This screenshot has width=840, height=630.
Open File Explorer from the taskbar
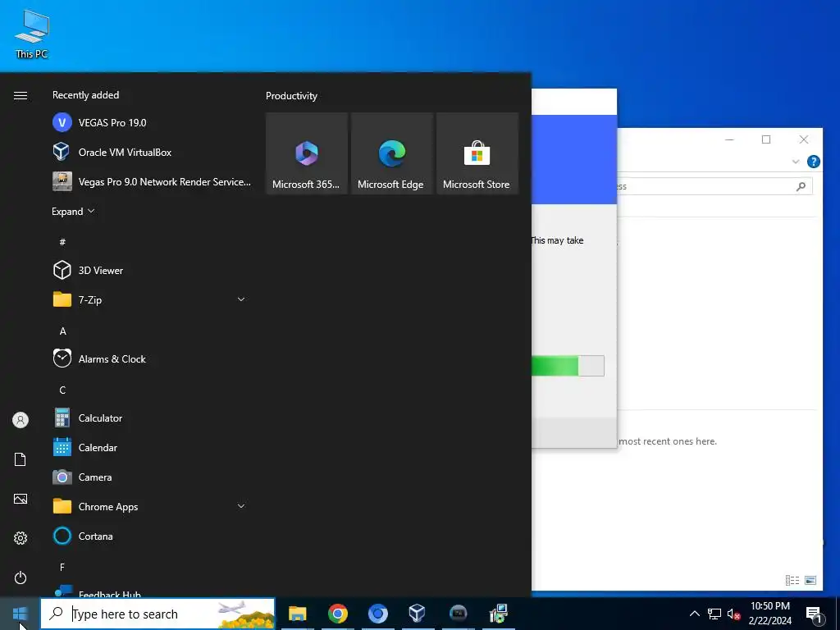[297, 614]
